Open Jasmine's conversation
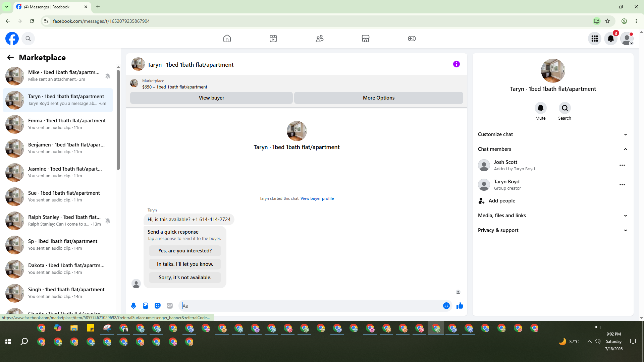The height and width of the screenshot is (362, 644). 58,172
